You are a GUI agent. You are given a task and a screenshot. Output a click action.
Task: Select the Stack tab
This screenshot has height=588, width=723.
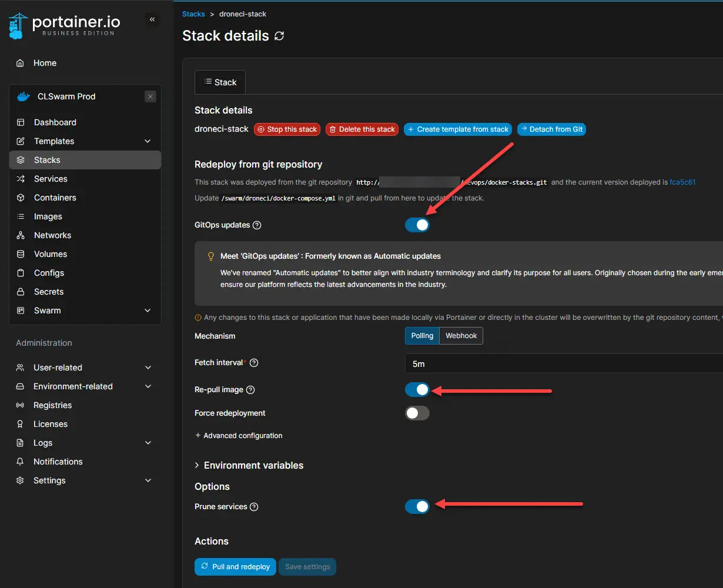(x=219, y=82)
